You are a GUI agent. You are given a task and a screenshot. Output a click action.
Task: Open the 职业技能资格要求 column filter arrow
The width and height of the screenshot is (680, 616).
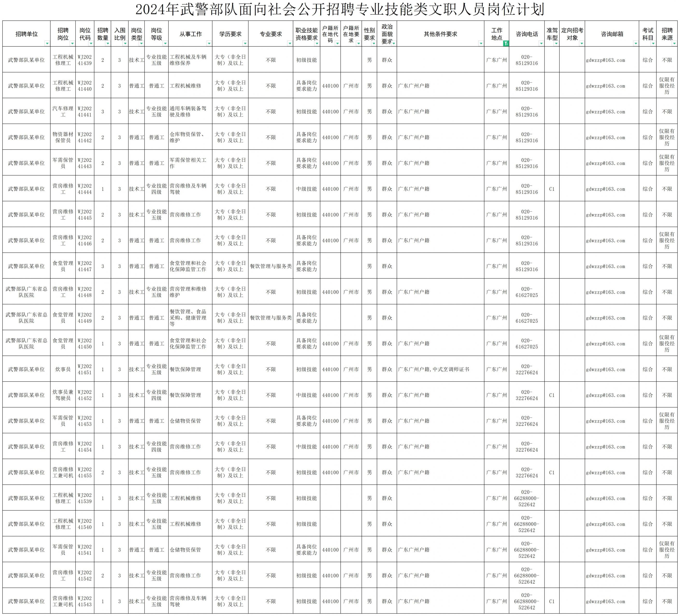click(317, 44)
